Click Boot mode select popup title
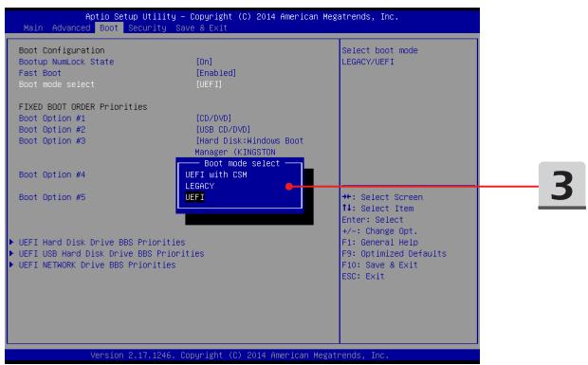This screenshot has width=588, height=365. tap(242, 163)
